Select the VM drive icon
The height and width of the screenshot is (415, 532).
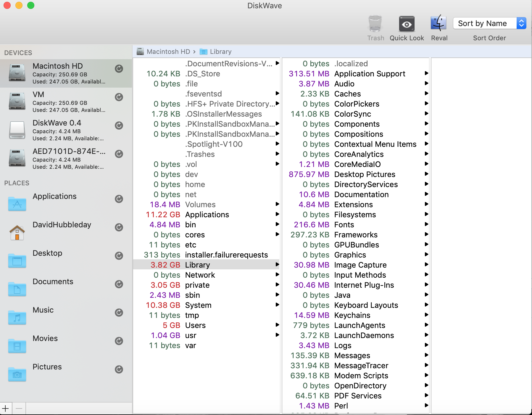pos(17,101)
